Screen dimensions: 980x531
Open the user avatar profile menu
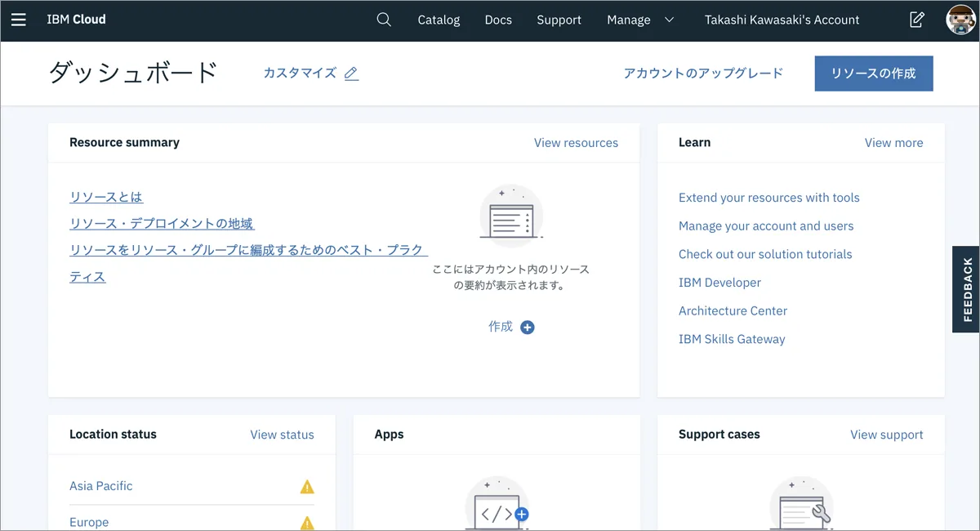coord(960,20)
